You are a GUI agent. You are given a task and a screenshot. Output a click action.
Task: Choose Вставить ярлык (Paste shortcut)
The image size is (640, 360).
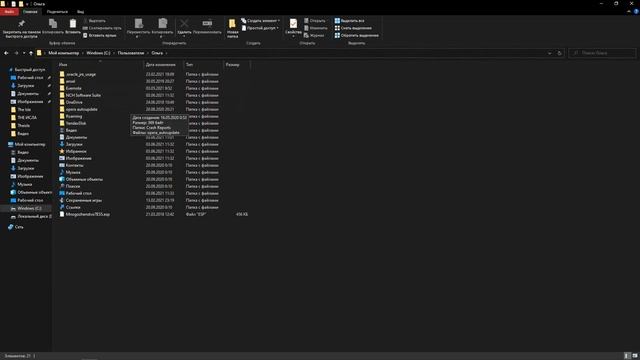[x=100, y=35]
